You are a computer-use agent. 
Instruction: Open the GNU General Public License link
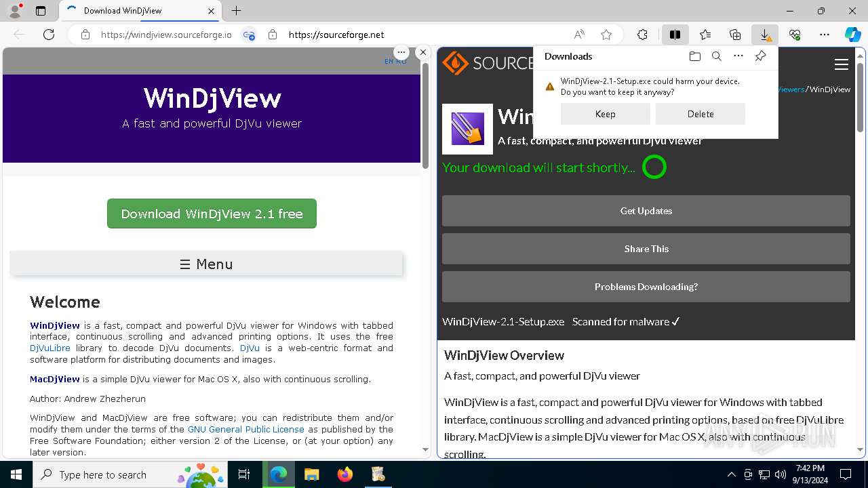(x=246, y=429)
